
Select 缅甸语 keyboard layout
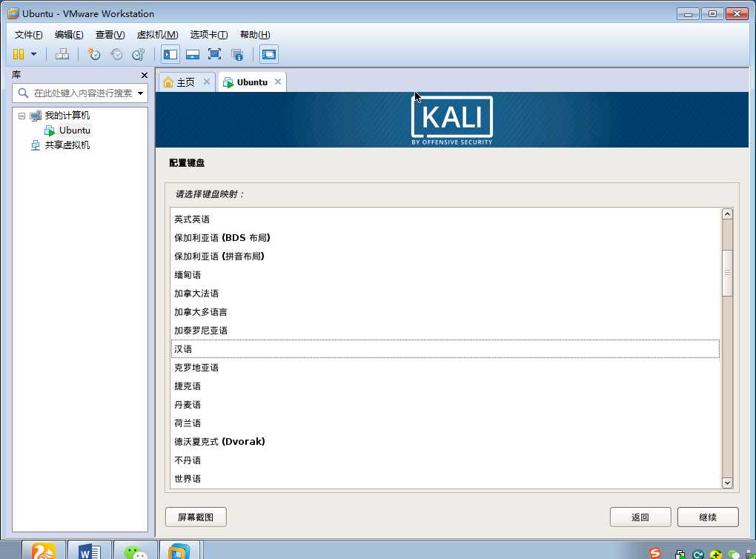(x=445, y=275)
